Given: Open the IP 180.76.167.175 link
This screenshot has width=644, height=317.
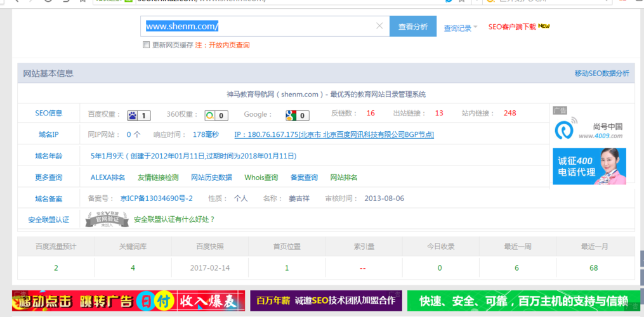Looking at the screenshot, I should pyautogui.click(x=334, y=134).
